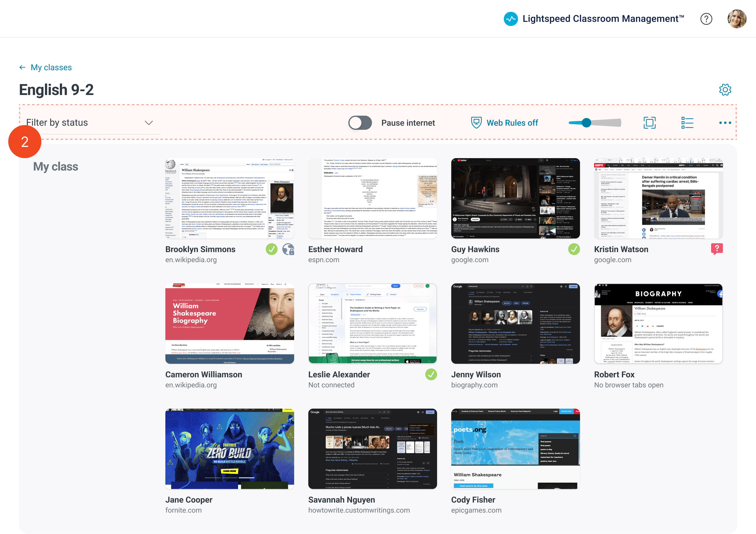
Task: Click the screen share/mirror icon
Action: [650, 122]
